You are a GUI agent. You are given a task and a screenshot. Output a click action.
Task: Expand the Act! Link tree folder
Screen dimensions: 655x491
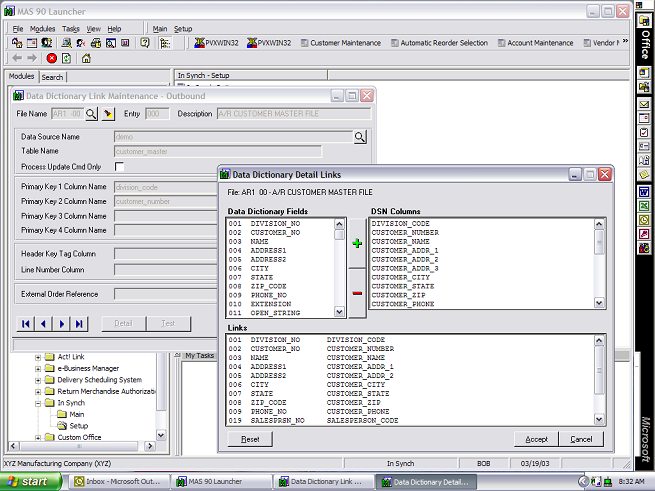tap(38, 357)
